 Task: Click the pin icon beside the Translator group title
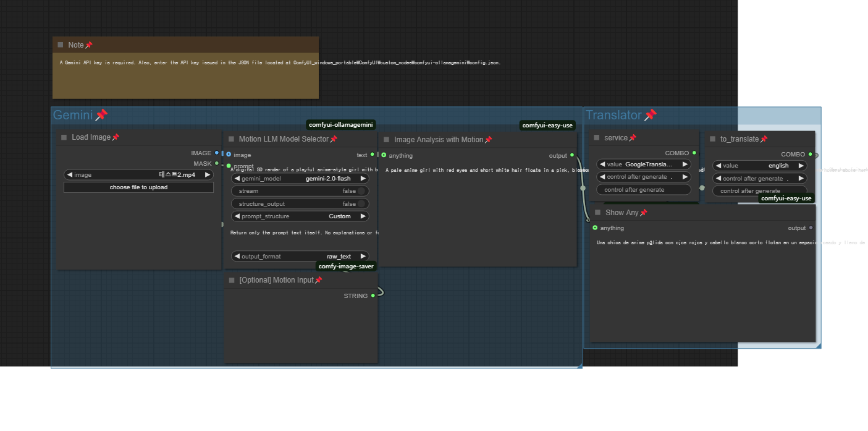[x=651, y=115]
